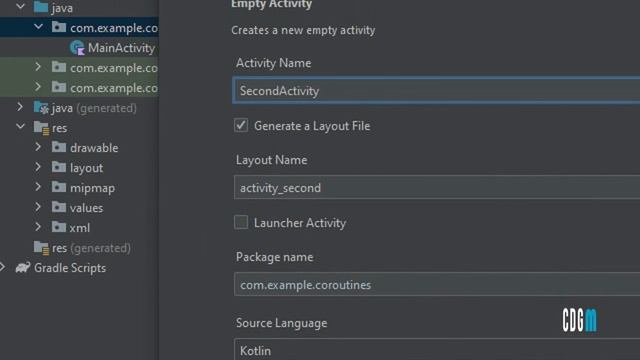Image resolution: width=640 pixels, height=360 pixels.
Task: Select the values folder label
Action: tap(87, 208)
